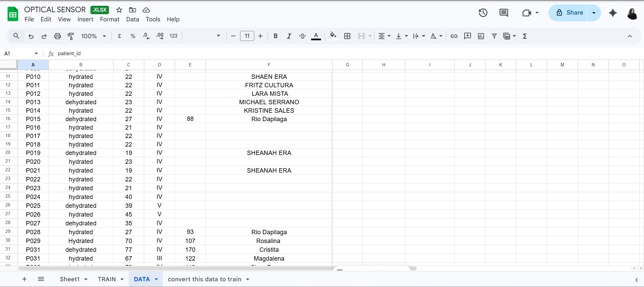Toggle strikethrough formatting

pyautogui.click(x=302, y=36)
